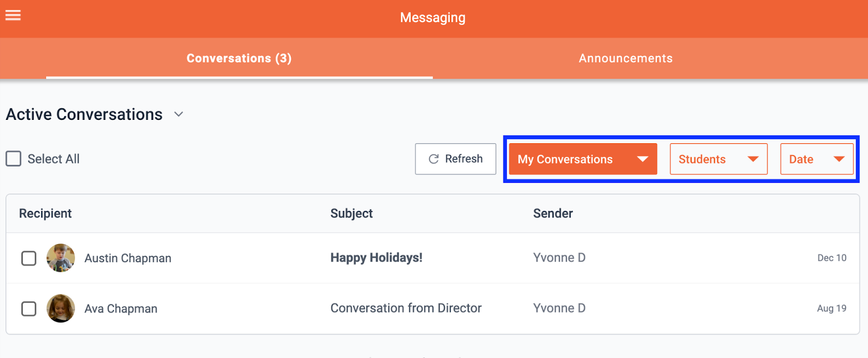868x358 pixels.
Task: Click the Sender column header
Action: 553,214
